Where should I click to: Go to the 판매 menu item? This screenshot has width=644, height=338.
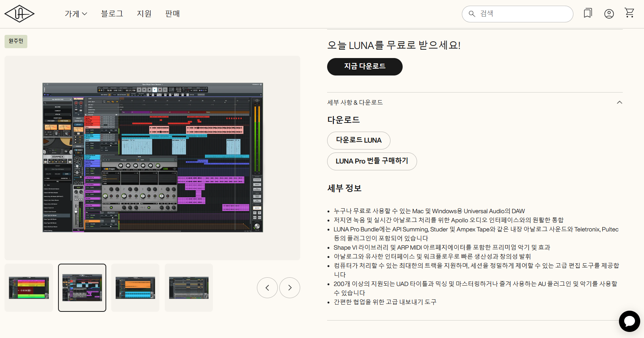[x=172, y=14]
